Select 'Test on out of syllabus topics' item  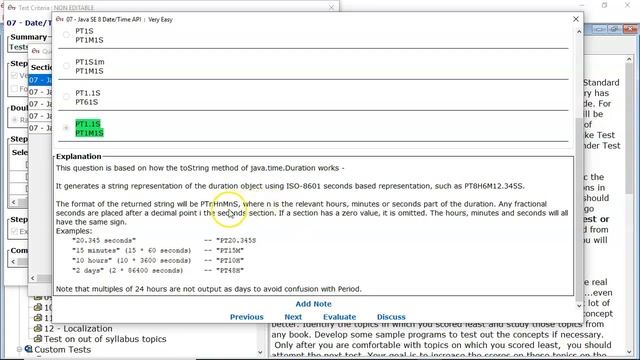pos(105,339)
